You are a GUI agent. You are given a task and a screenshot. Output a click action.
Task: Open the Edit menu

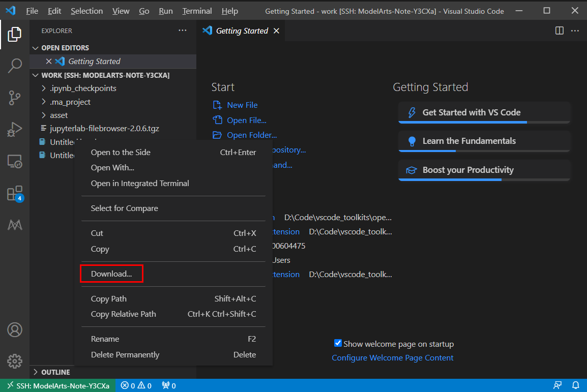pyautogui.click(x=54, y=11)
